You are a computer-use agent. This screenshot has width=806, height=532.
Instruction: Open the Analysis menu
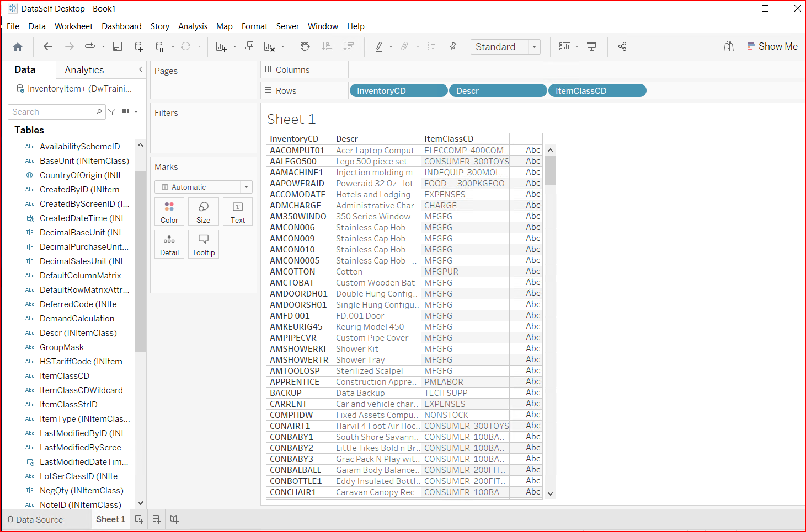(193, 26)
